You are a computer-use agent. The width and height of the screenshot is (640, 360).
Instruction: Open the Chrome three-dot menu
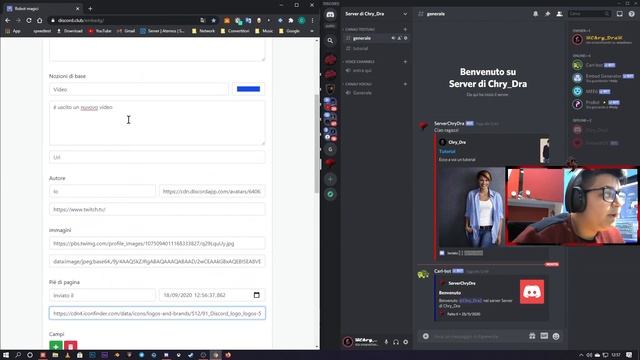(312, 20)
